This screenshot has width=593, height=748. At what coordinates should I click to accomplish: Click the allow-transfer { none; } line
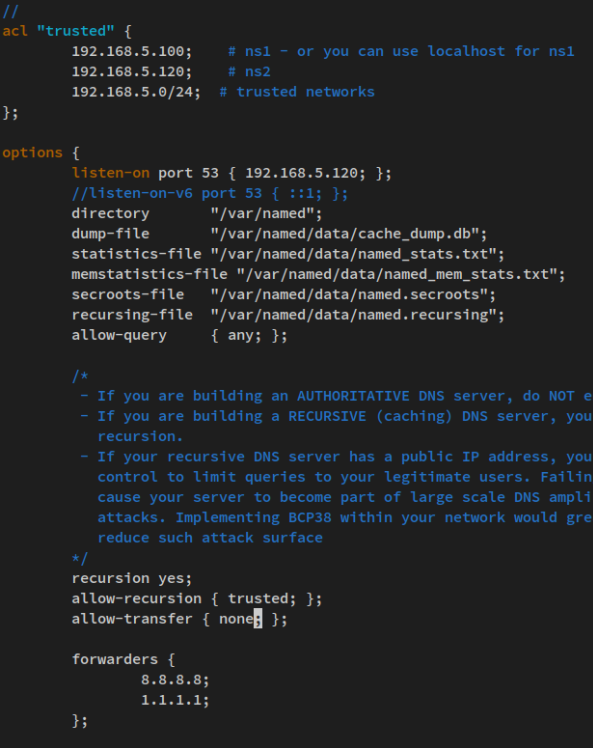179,619
